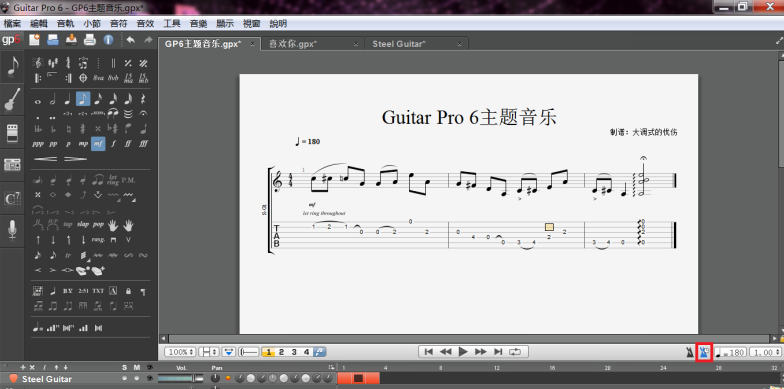Select the fortissimo ff dynamic

pyautogui.click(x=128, y=144)
